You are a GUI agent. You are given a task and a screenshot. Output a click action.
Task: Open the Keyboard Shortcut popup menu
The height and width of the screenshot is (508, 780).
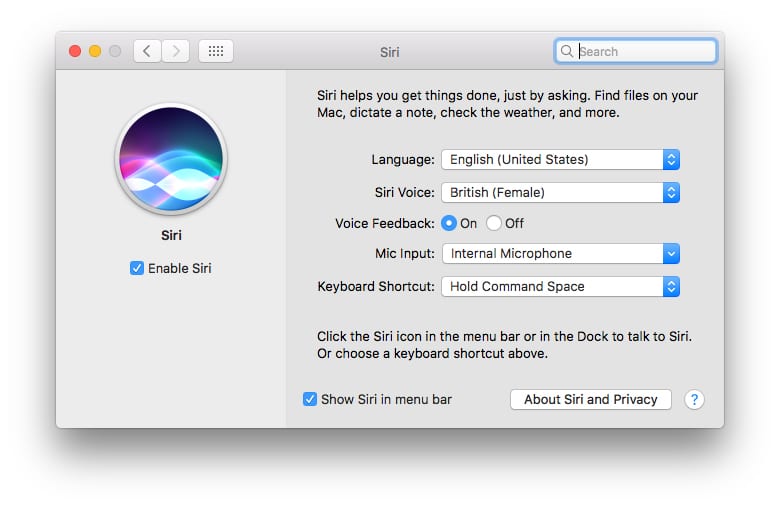pyautogui.click(x=560, y=286)
